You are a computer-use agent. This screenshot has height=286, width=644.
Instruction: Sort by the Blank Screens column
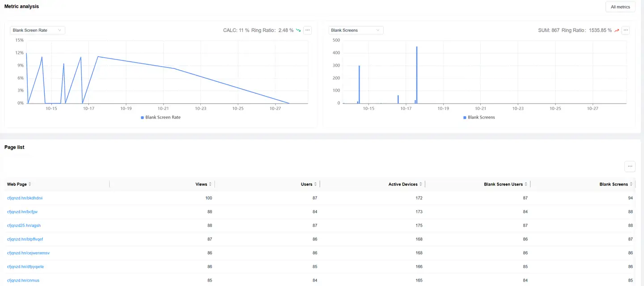(x=631, y=184)
